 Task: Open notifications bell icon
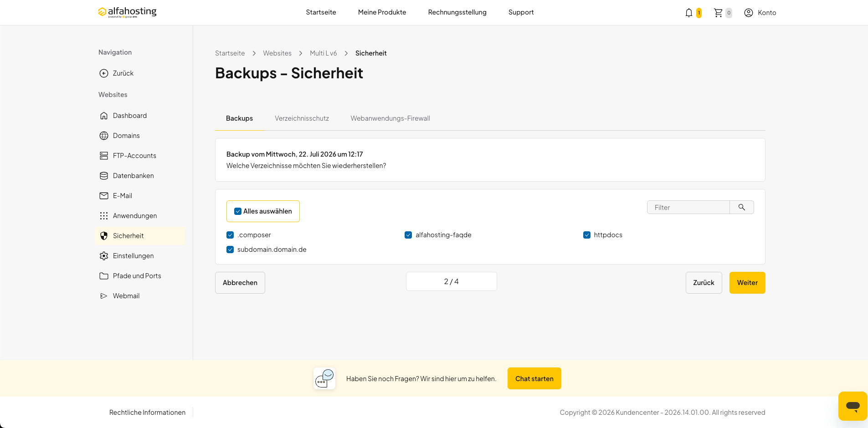pyautogui.click(x=689, y=13)
